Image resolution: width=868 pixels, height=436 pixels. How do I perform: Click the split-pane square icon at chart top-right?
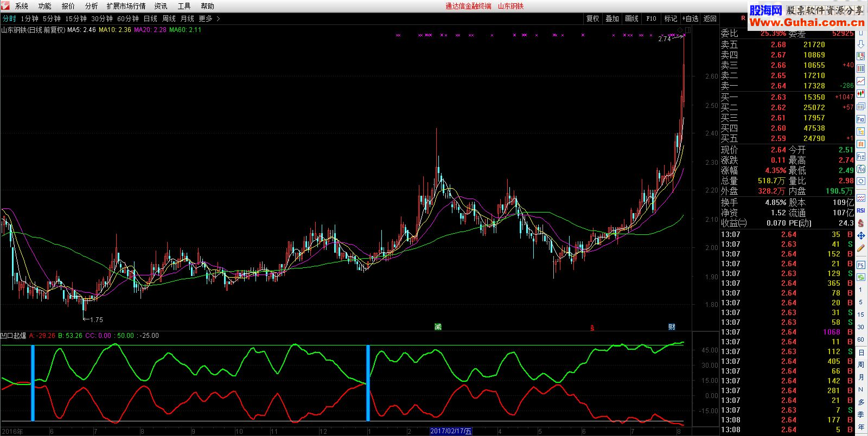point(688,29)
